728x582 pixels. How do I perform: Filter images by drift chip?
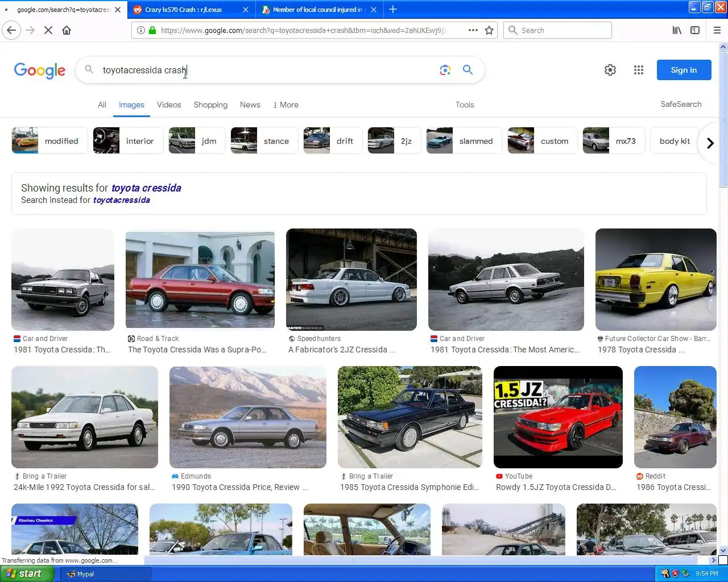point(333,141)
